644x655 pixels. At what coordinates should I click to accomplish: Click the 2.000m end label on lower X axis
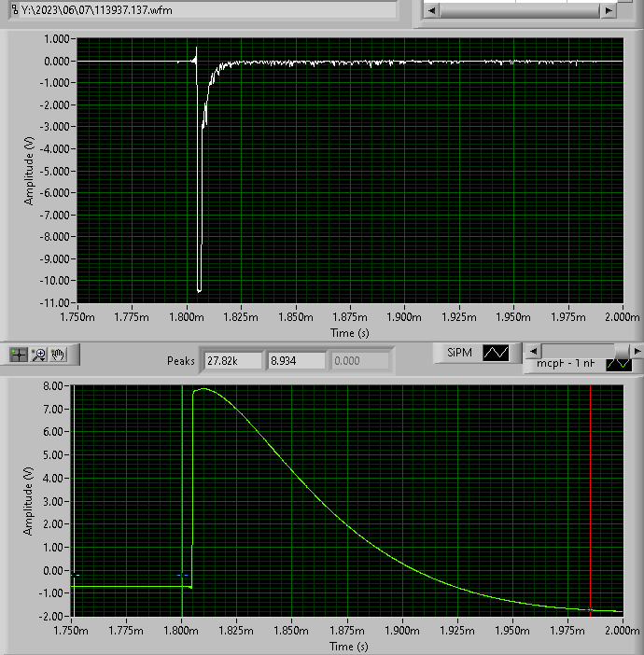623,630
